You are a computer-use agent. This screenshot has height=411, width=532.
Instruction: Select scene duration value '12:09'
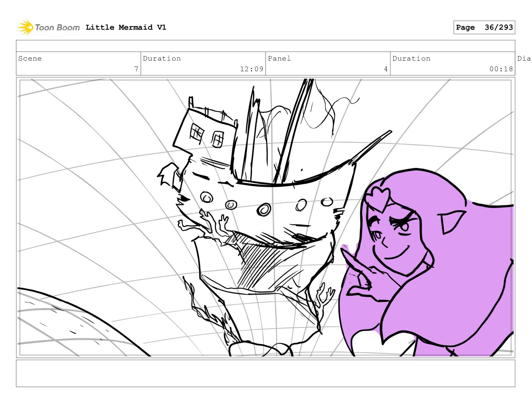251,69
